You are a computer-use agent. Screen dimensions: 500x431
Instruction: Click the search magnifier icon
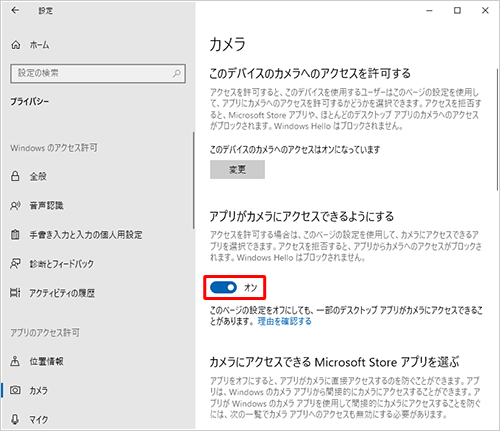tap(177, 73)
